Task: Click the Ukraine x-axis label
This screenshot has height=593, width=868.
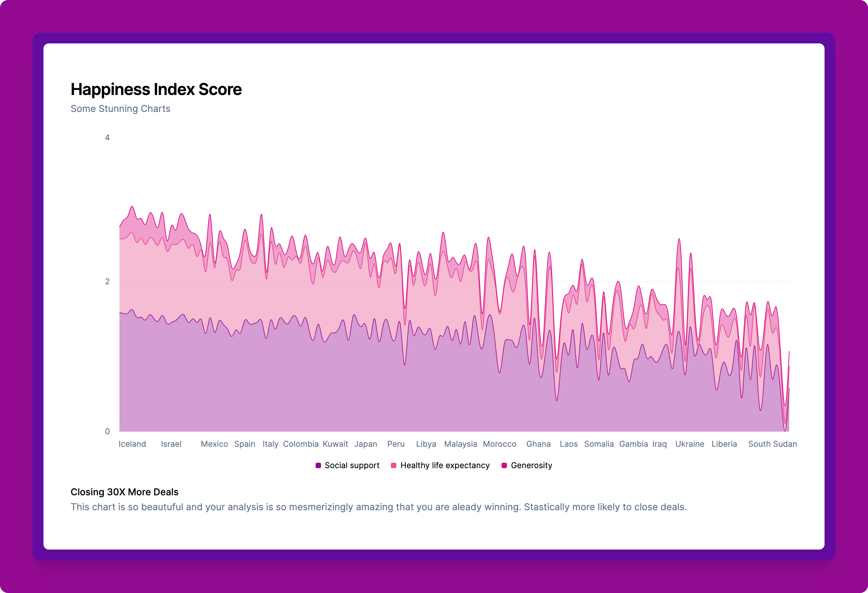Action: (x=690, y=444)
